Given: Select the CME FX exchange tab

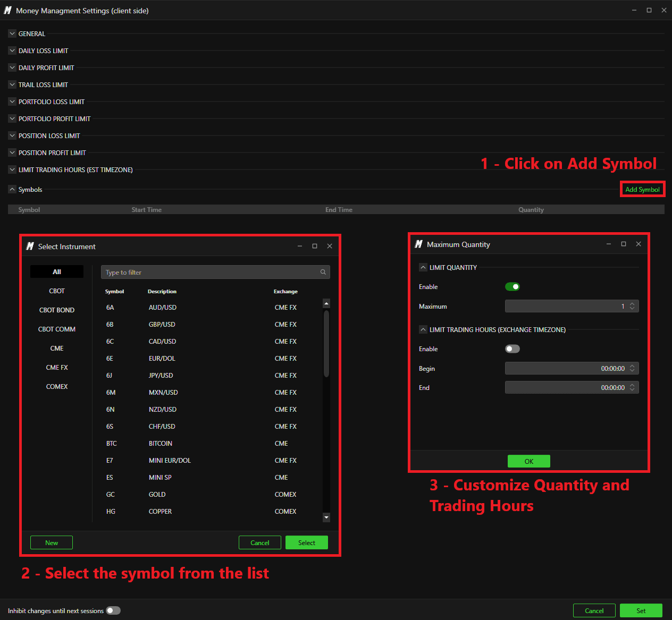Looking at the screenshot, I should (x=57, y=367).
